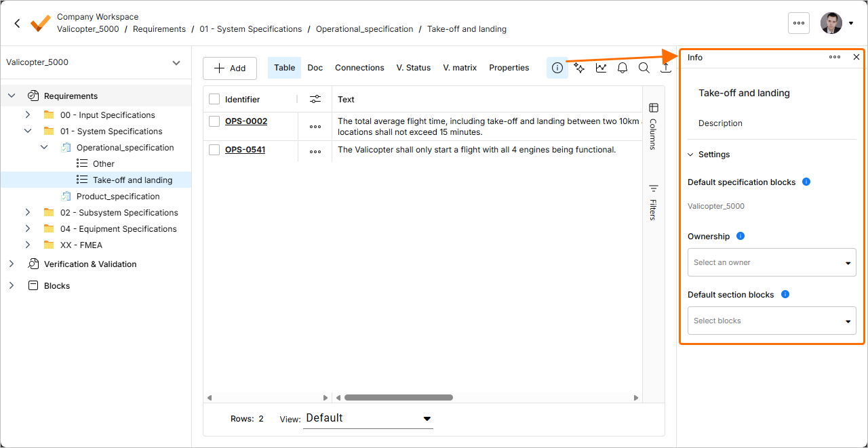Switch to the Properties tab

[509, 68]
